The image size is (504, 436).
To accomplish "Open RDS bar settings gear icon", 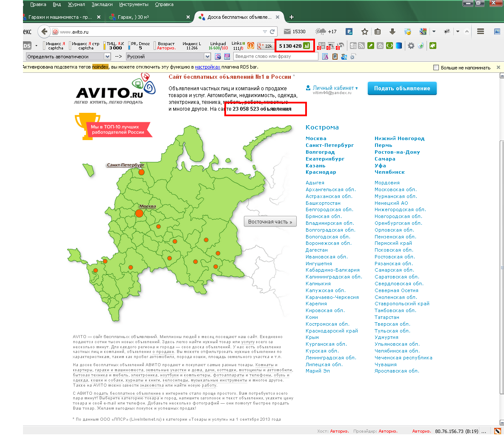I will pyautogui.click(x=410, y=46).
